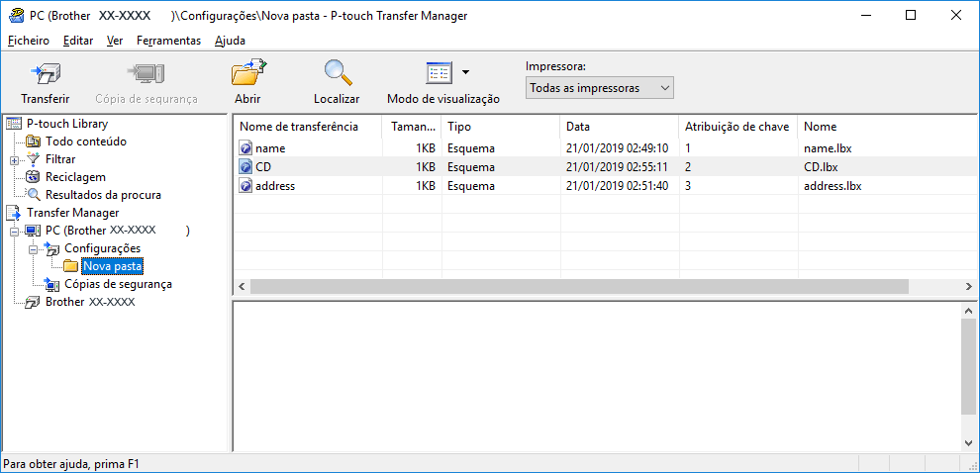Click the CD.lbx file name cell
The width and height of the screenshot is (980, 473).
point(821,167)
